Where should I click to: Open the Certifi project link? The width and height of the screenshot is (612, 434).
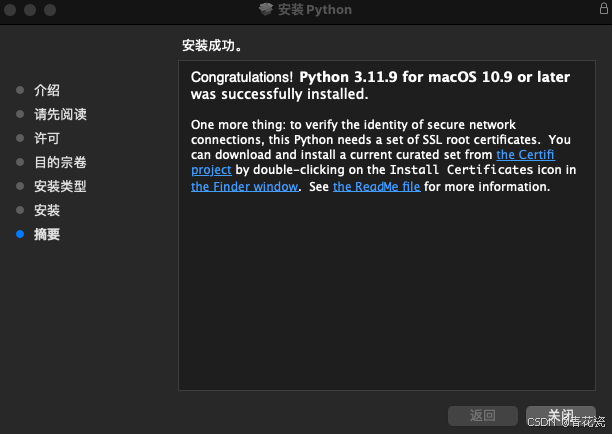525,155
